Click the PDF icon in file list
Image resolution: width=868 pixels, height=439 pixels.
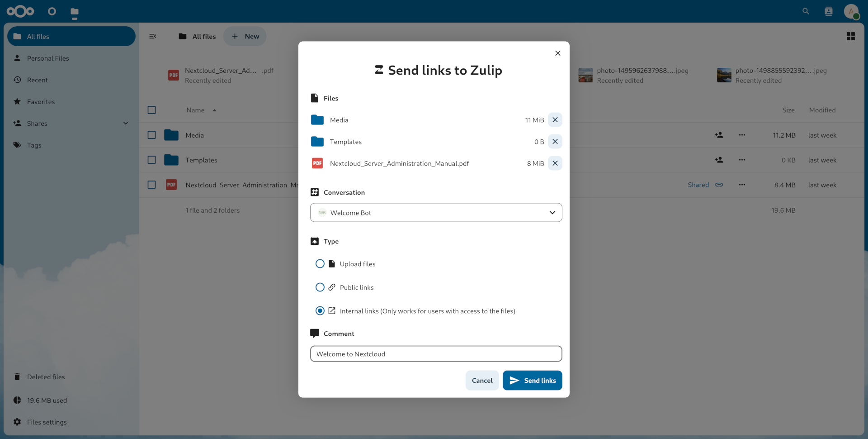(x=171, y=185)
